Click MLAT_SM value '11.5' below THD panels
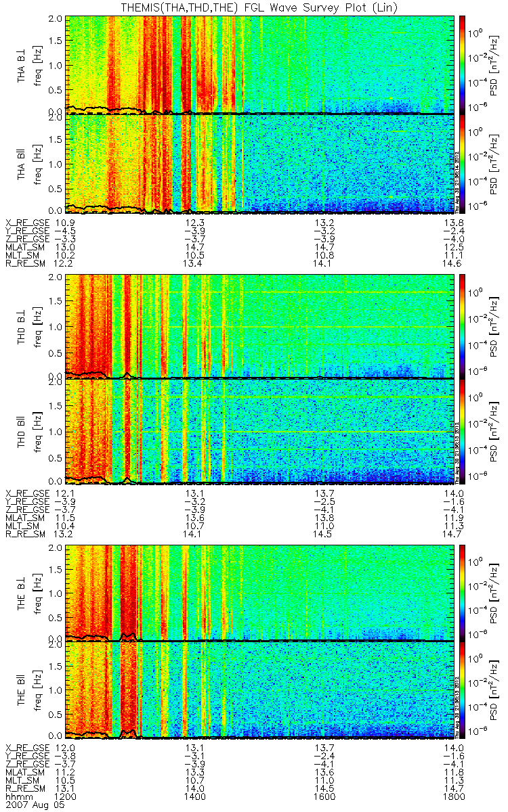This screenshot has width=508, height=812. (x=66, y=518)
